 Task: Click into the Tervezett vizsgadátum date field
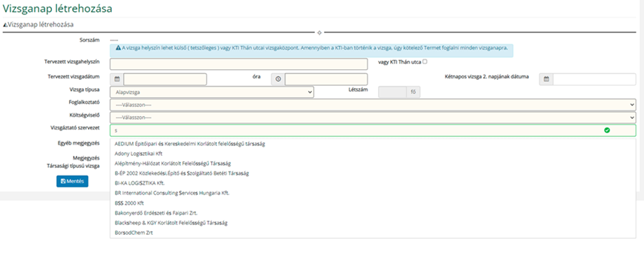coord(165,79)
